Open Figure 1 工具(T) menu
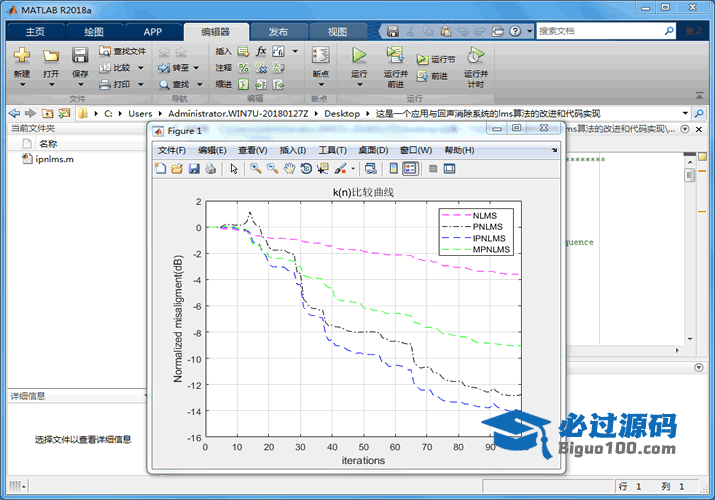 coord(332,150)
